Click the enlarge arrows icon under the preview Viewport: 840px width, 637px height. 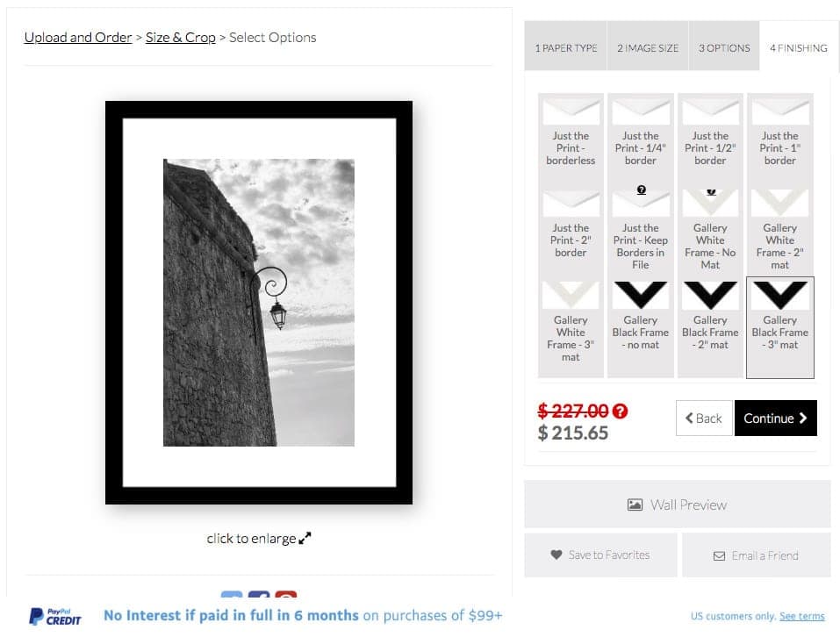coord(305,538)
